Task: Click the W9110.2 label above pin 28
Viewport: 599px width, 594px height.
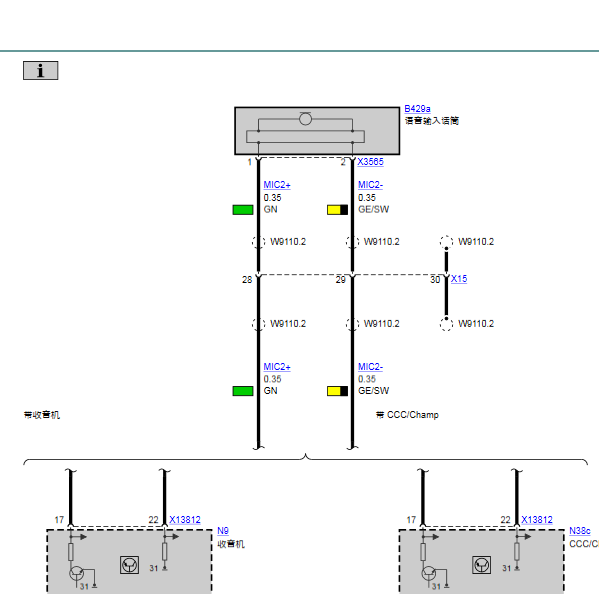Action: 288,242
